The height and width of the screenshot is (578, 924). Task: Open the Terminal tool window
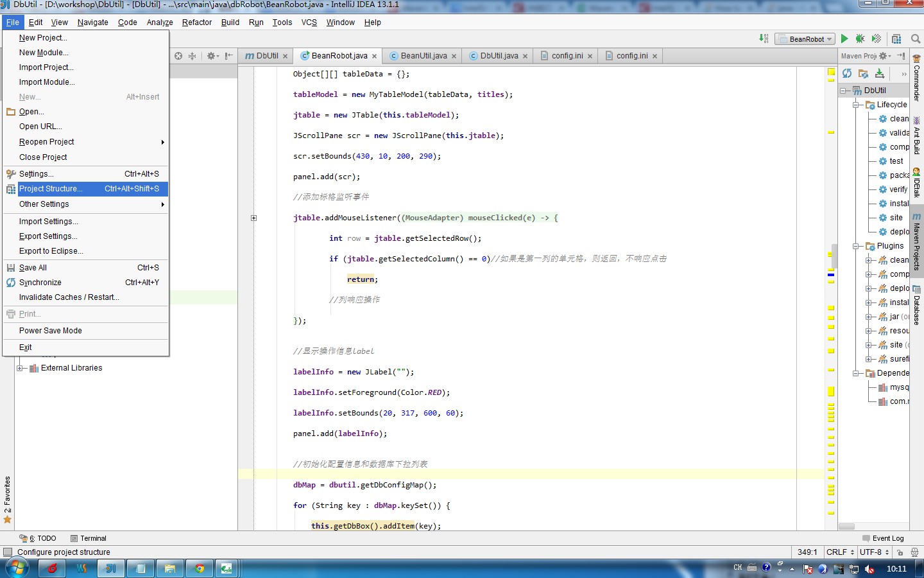click(x=89, y=538)
